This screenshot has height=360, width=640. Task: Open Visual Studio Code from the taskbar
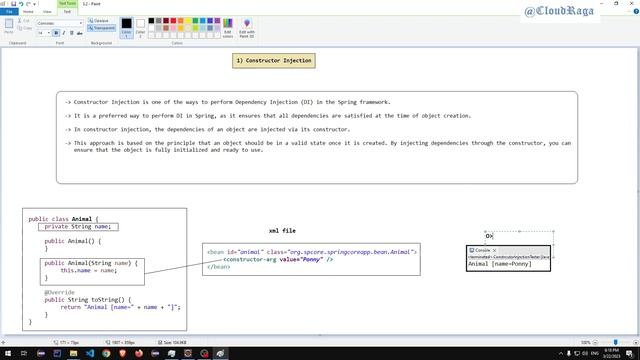(90, 353)
